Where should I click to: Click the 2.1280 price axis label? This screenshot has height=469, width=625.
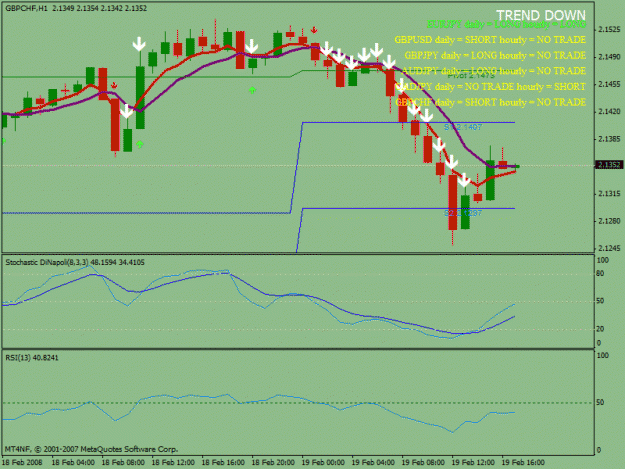coord(609,221)
